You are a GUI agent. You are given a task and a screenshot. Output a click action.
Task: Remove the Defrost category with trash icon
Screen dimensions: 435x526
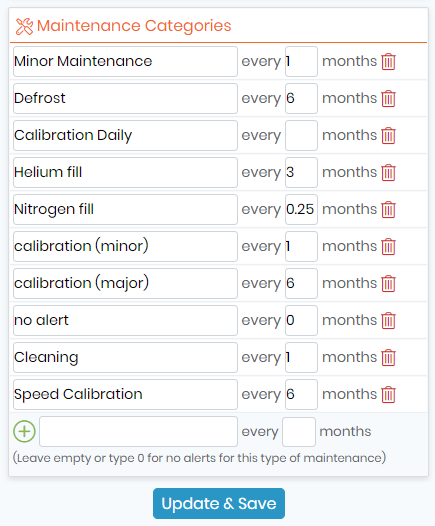pos(388,99)
